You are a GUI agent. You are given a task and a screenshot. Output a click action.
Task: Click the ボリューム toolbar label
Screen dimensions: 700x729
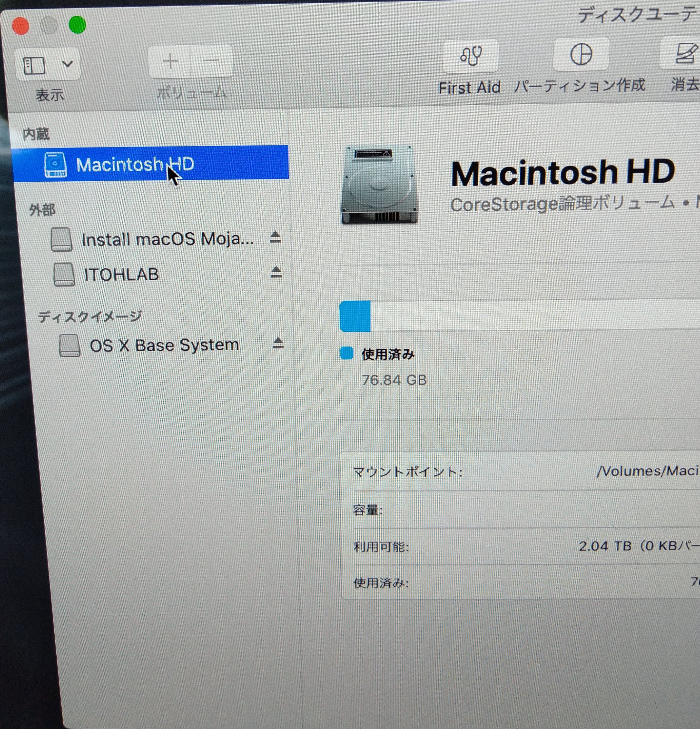point(192,93)
